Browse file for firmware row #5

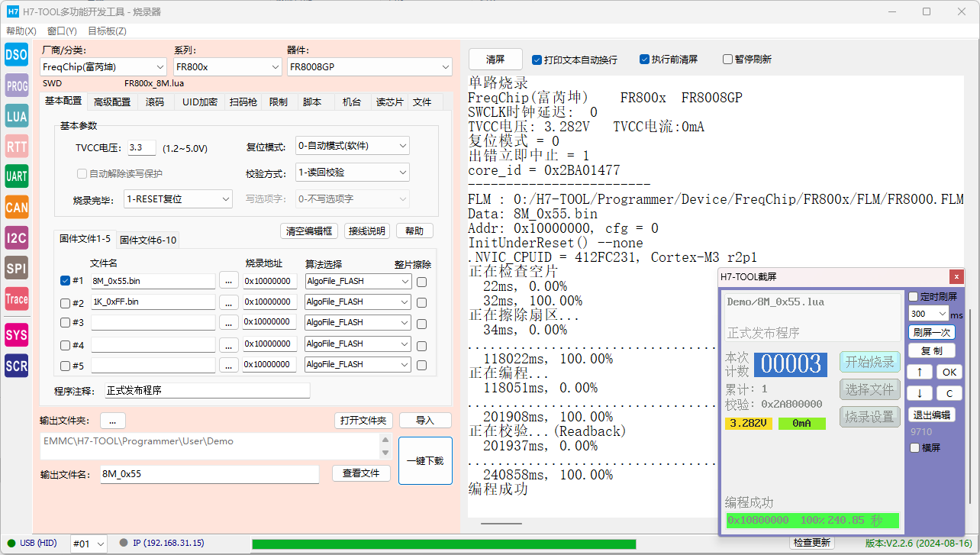[x=229, y=365]
